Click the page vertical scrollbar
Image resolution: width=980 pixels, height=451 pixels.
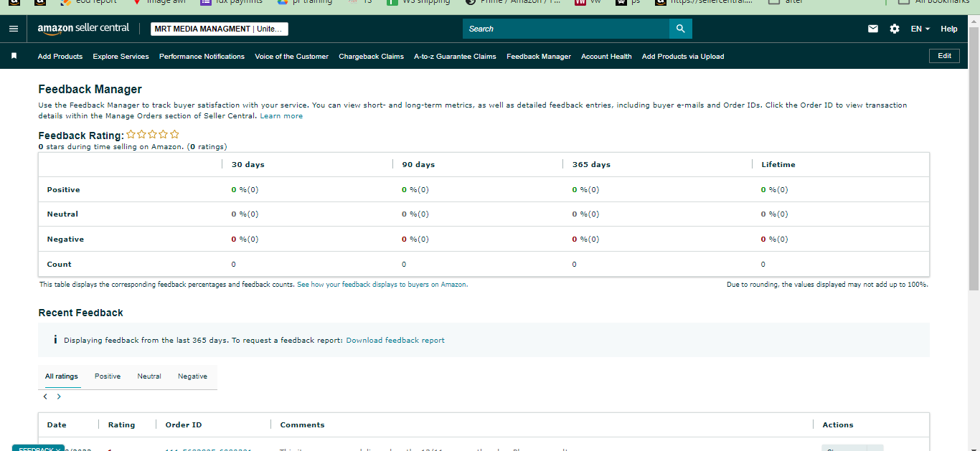coord(974,158)
